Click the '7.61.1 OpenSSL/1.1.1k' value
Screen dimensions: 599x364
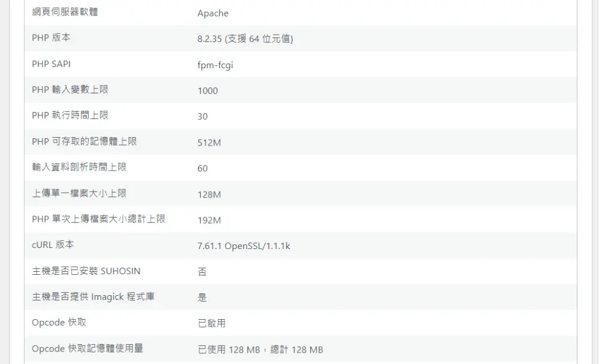click(244, 245)
